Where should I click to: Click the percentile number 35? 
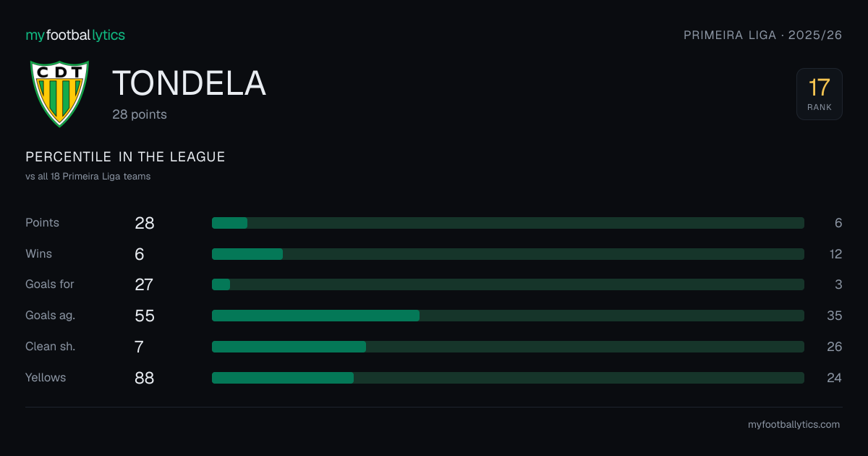pyautogui.click(x=834, y=316)
